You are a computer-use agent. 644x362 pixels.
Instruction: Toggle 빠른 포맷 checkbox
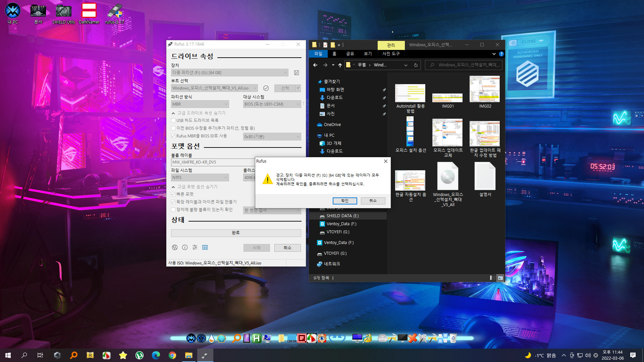(x=173, y=194)
